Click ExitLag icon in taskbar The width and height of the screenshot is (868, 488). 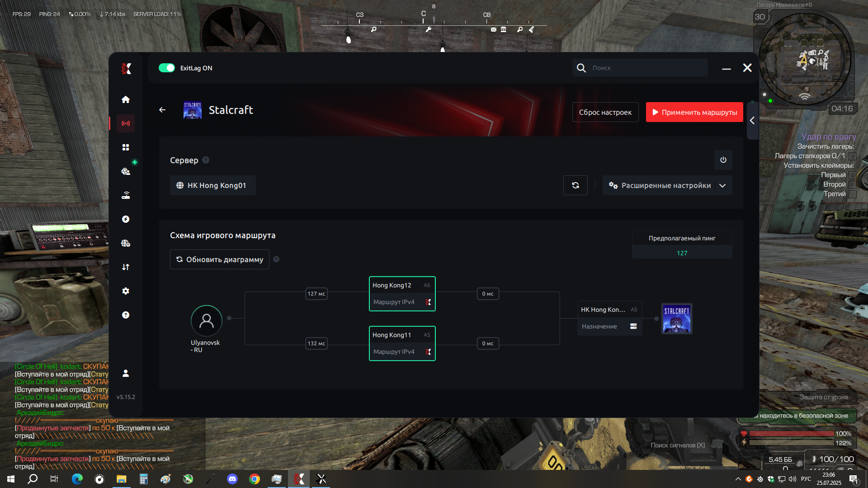point(299,479)
